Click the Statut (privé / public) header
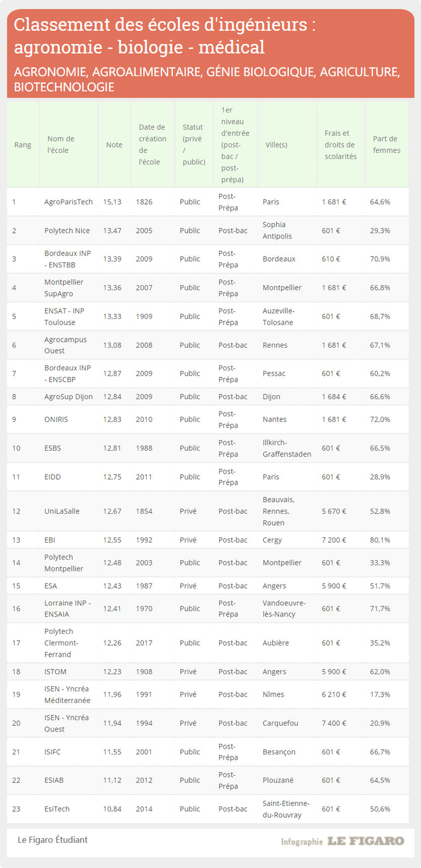This screenshot has height=868, width=421. coord(194,145)
